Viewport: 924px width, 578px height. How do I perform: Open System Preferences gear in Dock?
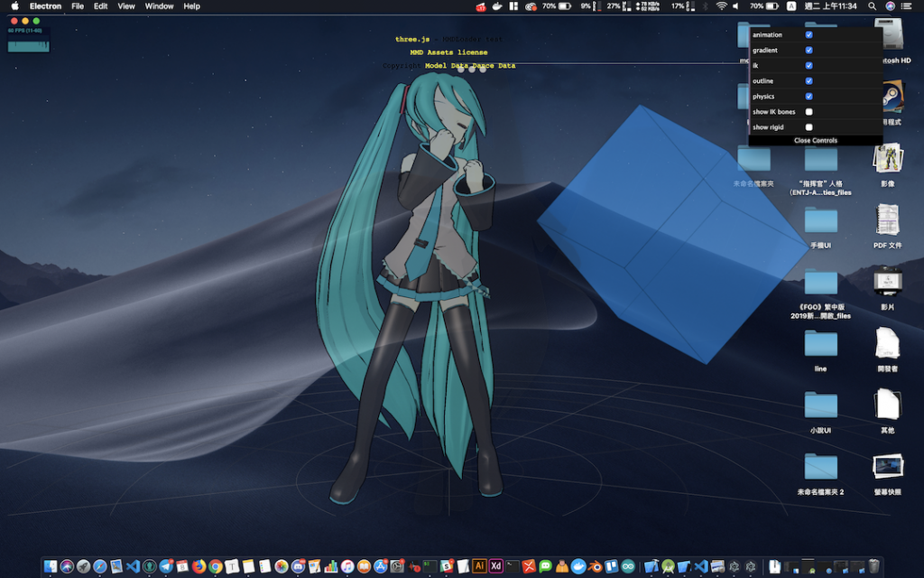coord(397,566)
